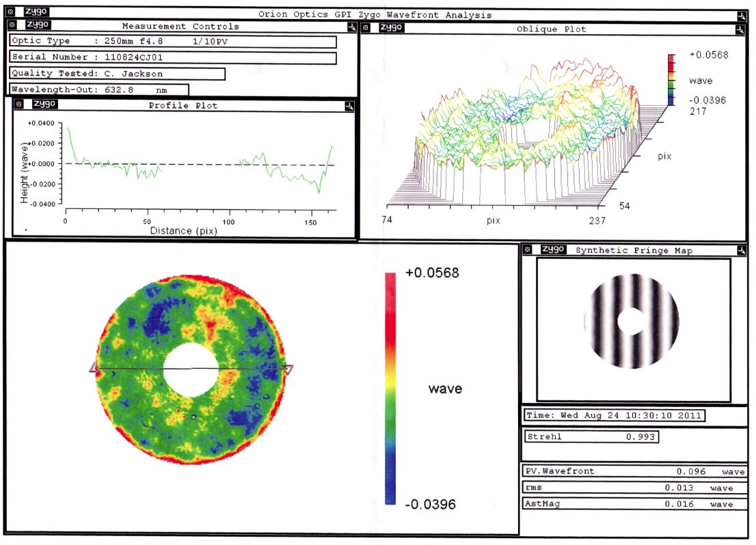The width and height of the screenshot is (756, 545).
Task: Click the '-0.0396' label on large color scale
Action: [x=430, y=505]
